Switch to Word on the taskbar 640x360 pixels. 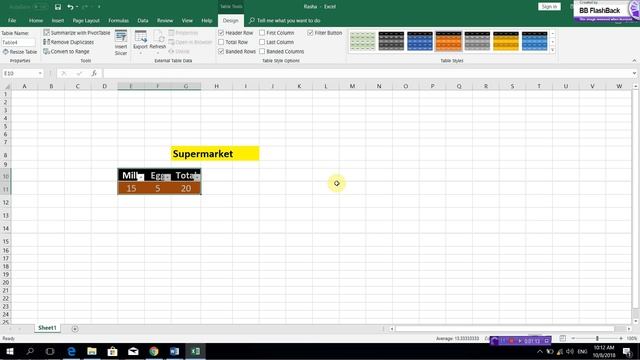174,351
